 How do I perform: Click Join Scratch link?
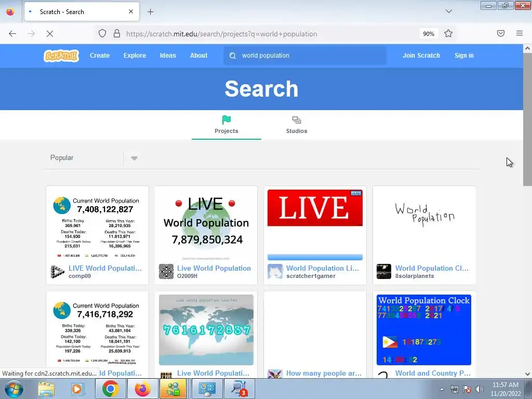point(421,56)
